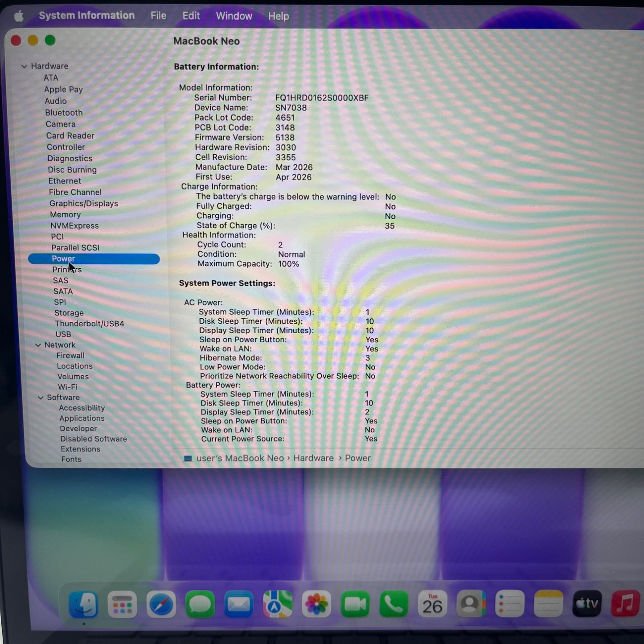Screen dimensions: 644x644
Task: Open Messages app in the Dock
Action: [x=200, y=605]
